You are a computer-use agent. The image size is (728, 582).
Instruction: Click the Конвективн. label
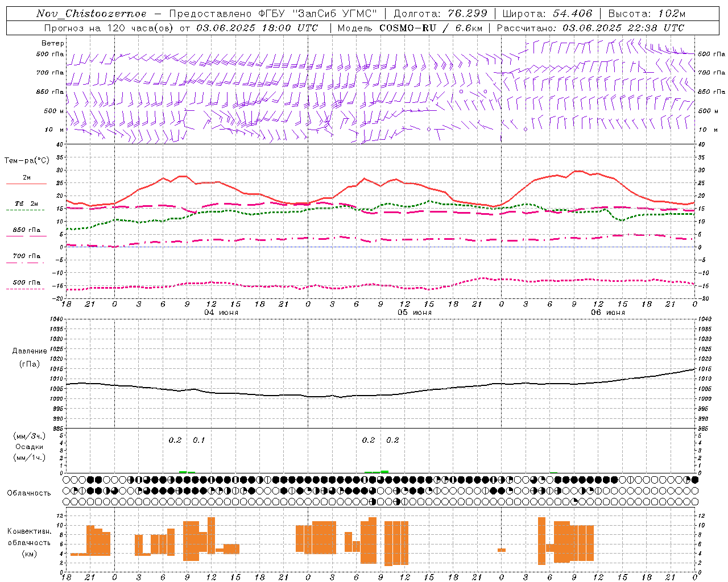point(30,531)
